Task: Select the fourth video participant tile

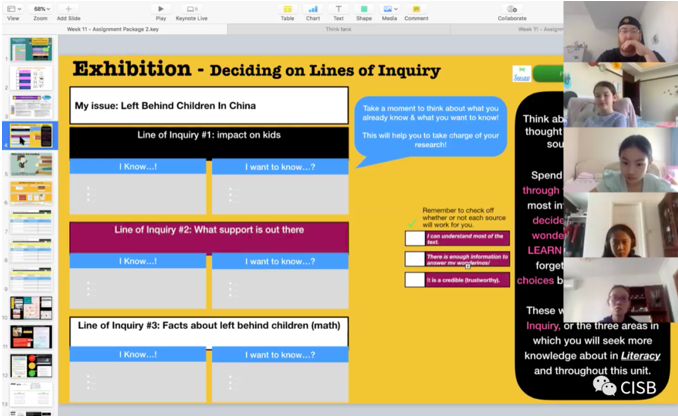Action: 620,225
